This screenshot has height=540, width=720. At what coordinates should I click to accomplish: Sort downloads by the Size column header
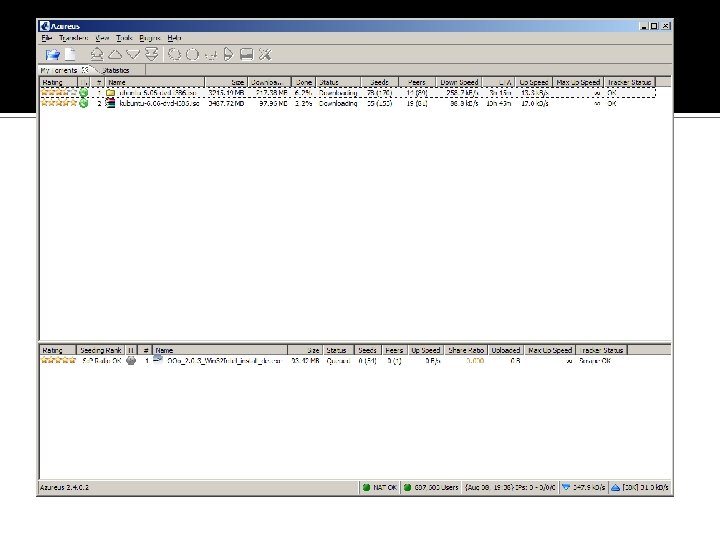pos(226,82)
